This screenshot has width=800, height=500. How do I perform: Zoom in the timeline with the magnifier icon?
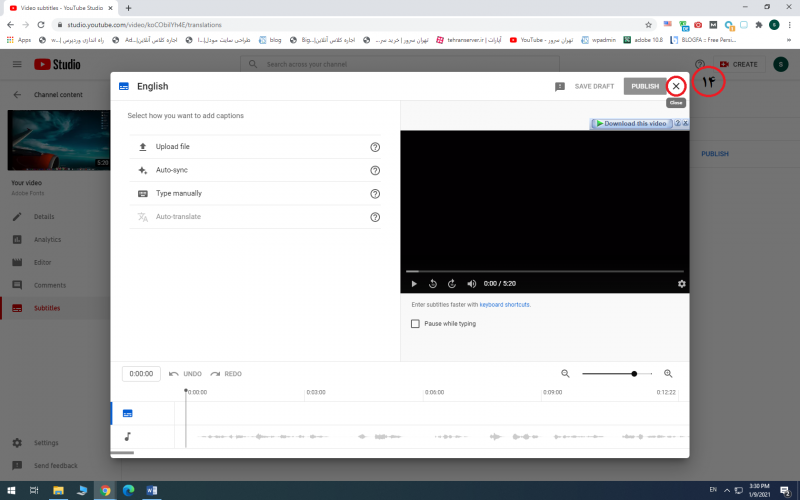coord(668,374)
